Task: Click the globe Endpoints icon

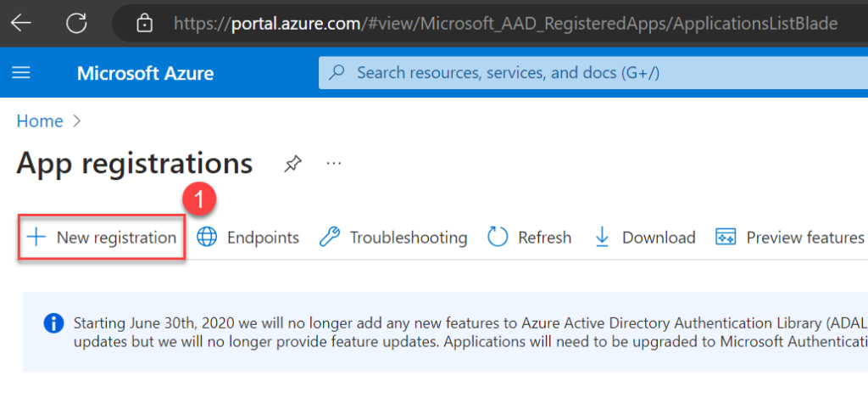Action: (x=207, y=238)
